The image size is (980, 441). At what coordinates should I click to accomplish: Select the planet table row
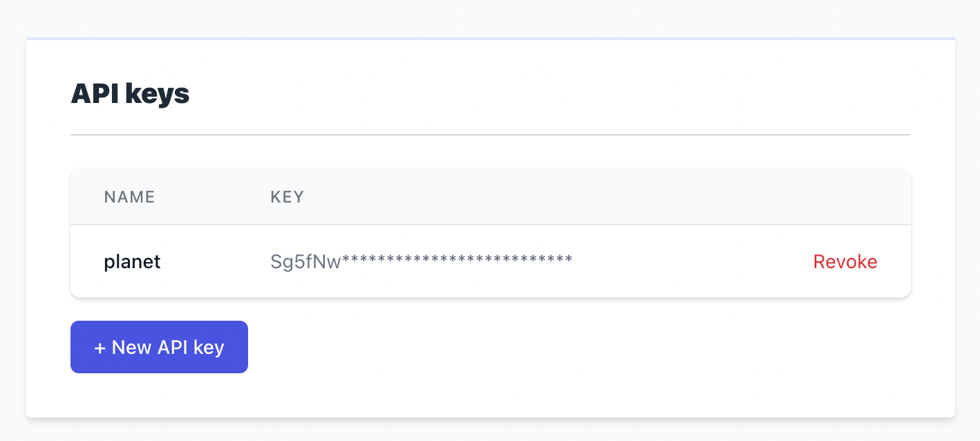coord(491,262)
